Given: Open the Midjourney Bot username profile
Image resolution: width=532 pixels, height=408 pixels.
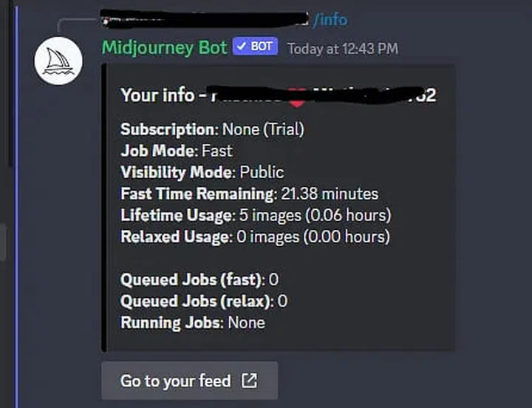Looking at the screenshot, I should (x=164, y=47).
